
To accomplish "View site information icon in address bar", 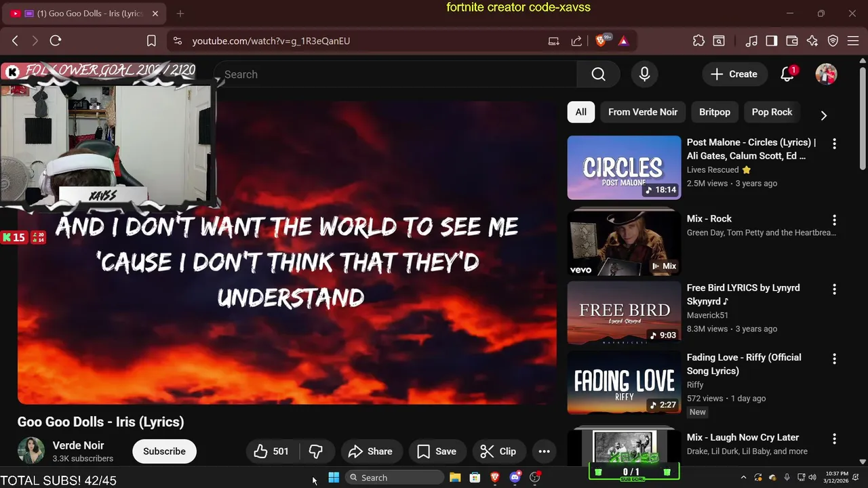I will [x=178, y=41].
